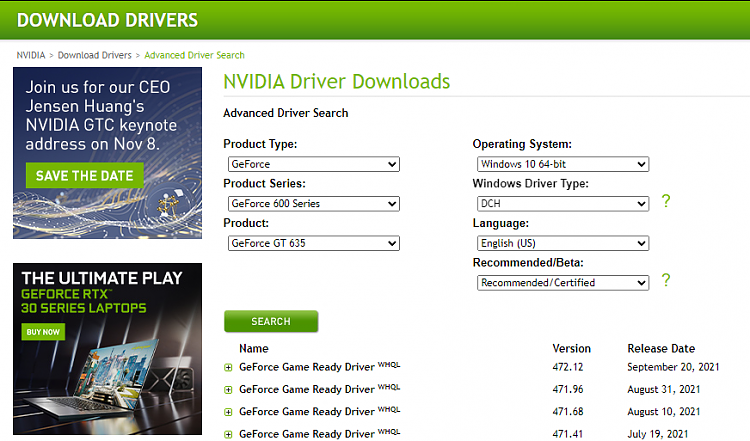Click the NVIDIA Driver Downloads heading

coord(337,82)
